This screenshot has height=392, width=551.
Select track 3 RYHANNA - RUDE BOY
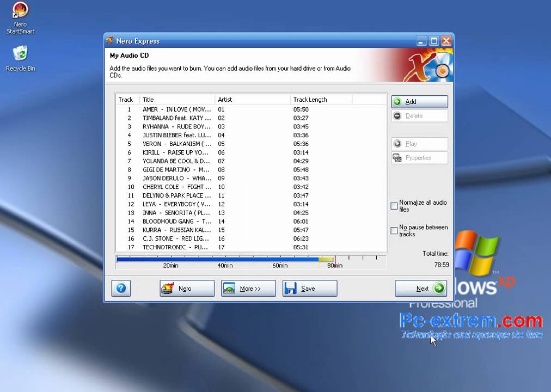(x=251, y=127)
